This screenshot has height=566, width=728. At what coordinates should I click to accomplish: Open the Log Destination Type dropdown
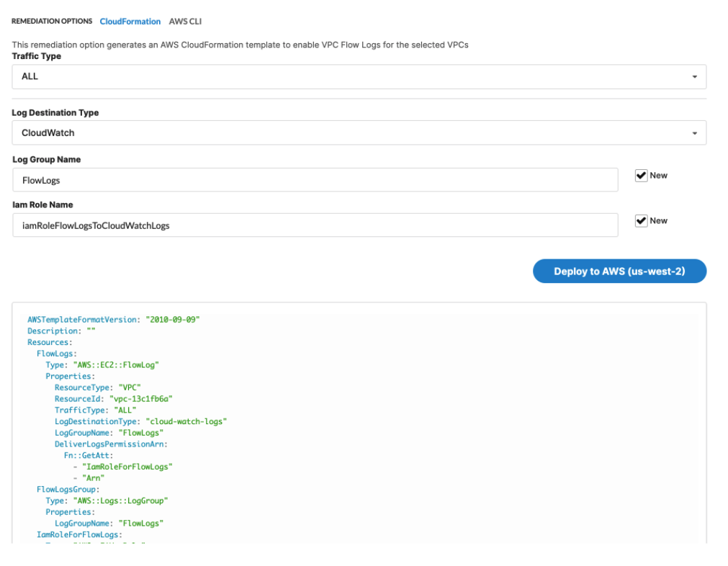[x=359, y=132]
